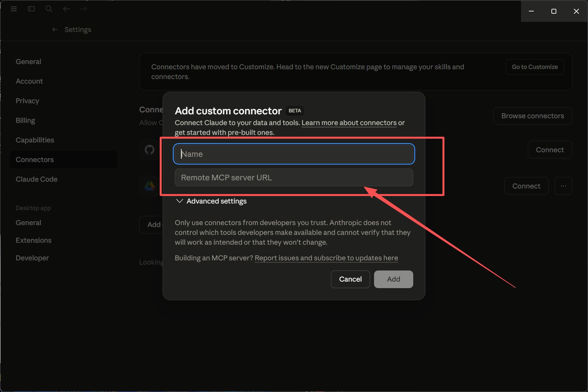Go to Capabilities settings
The width and height of the screenshot is (588, 392).
(35, 140)
